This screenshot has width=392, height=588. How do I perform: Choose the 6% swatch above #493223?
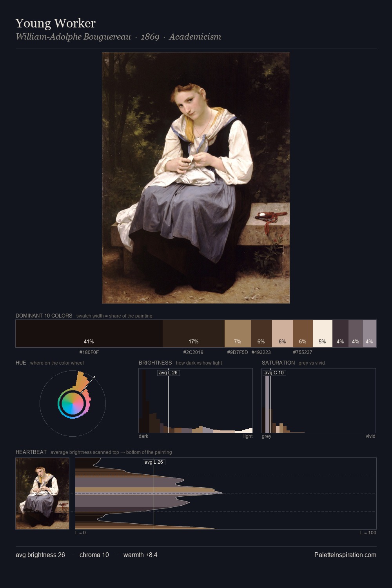(x=261, y=334)
